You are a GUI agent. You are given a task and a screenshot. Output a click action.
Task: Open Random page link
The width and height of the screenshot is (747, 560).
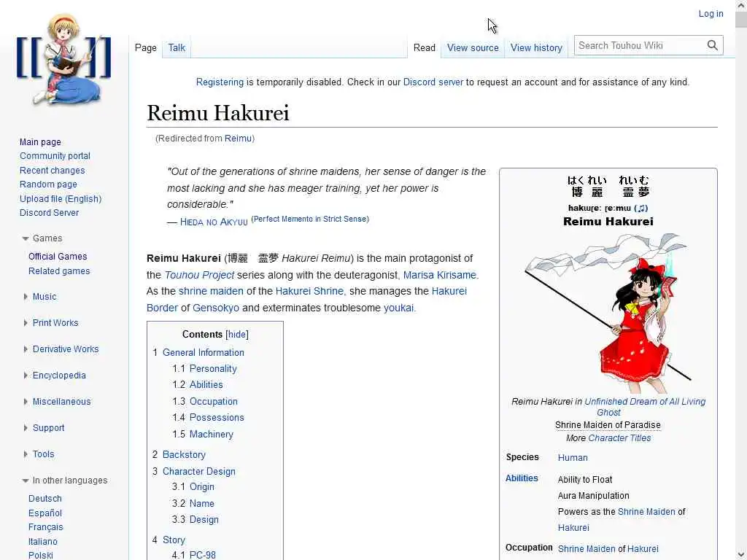click(48, 184)
